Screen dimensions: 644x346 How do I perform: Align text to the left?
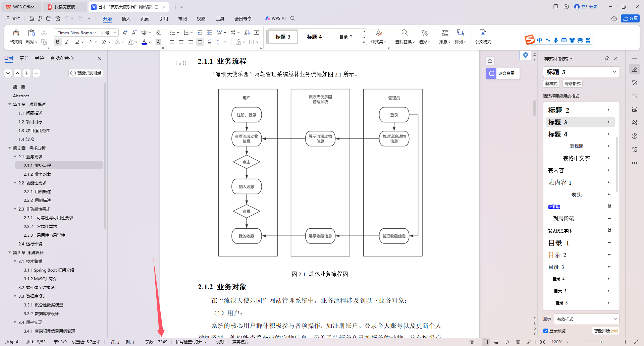tap(172, 42)
